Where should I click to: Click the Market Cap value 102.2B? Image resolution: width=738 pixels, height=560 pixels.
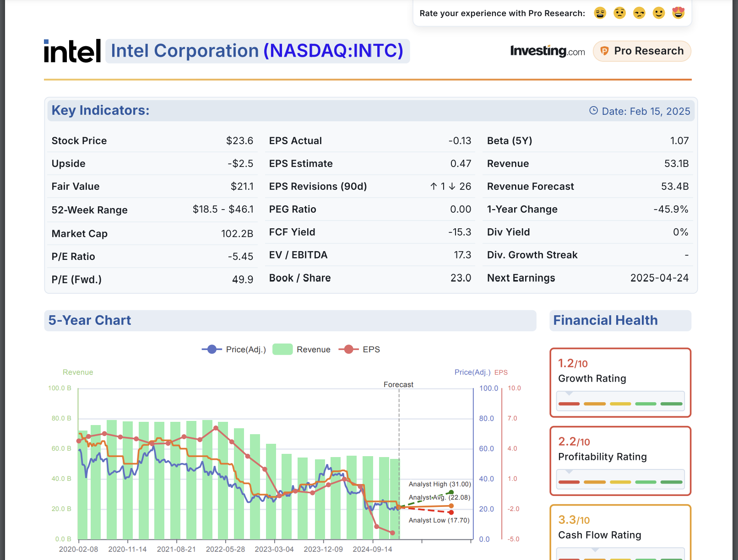pos(237,234)
